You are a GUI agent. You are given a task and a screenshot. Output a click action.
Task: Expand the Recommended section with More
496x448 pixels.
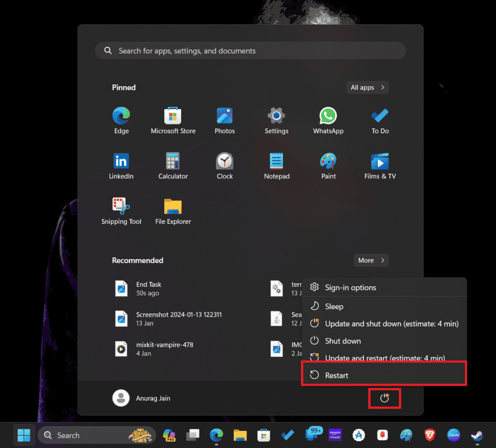click(x=371, y=260)
